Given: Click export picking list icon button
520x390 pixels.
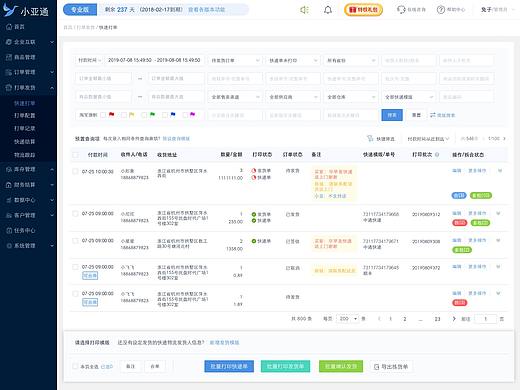Looking at the screenshot, I should coord(391,367).
